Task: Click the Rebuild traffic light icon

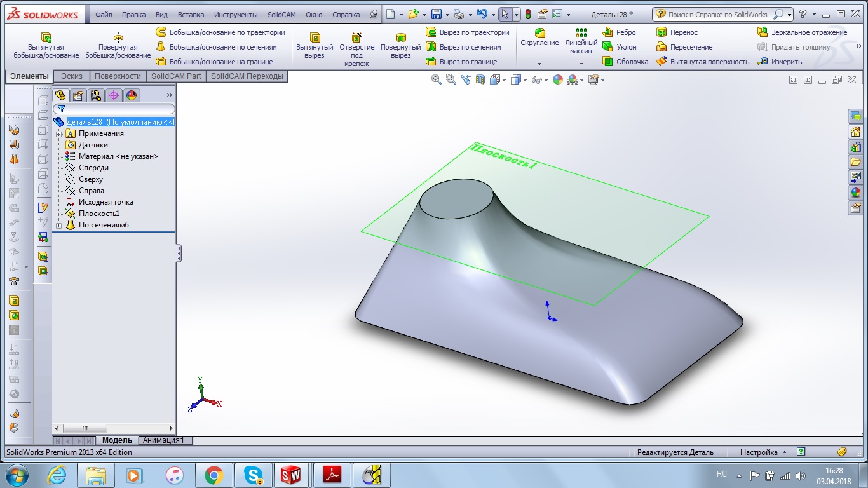Action: click(527, 14)
